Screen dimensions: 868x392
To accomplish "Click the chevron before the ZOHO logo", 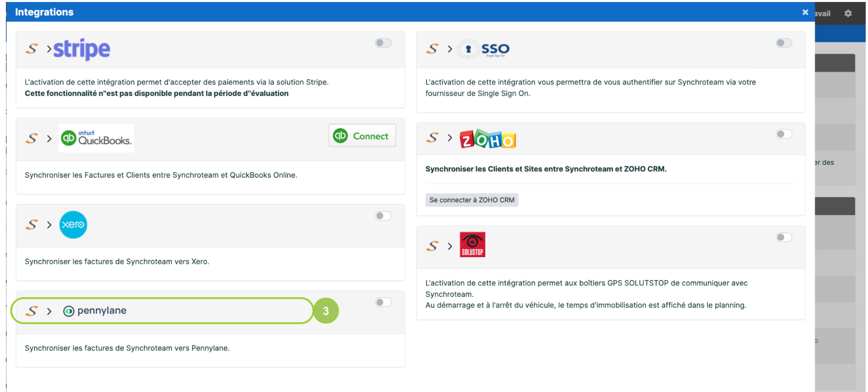I will click(450, 138).
